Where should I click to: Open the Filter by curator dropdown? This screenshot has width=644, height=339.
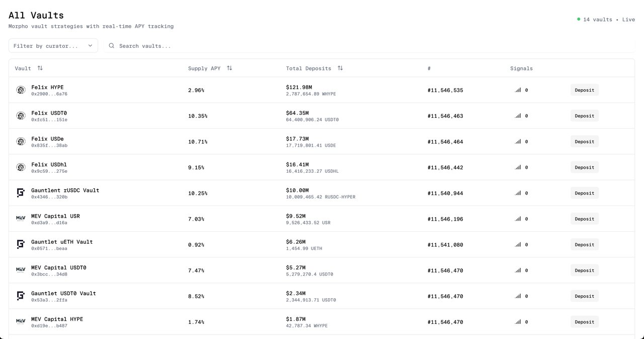53,46
